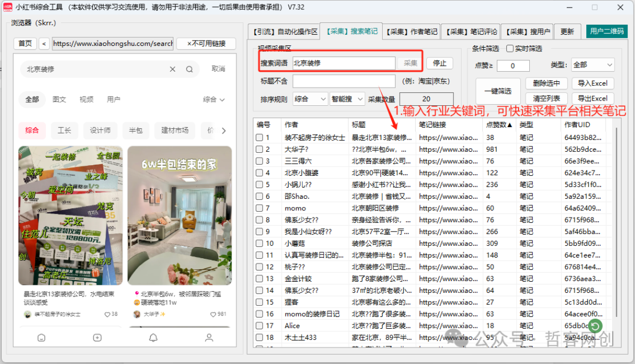Switch to 【引流】自动化操作区 tab
This screenshot has width=635, height=364.
click(x=285, y=32)
